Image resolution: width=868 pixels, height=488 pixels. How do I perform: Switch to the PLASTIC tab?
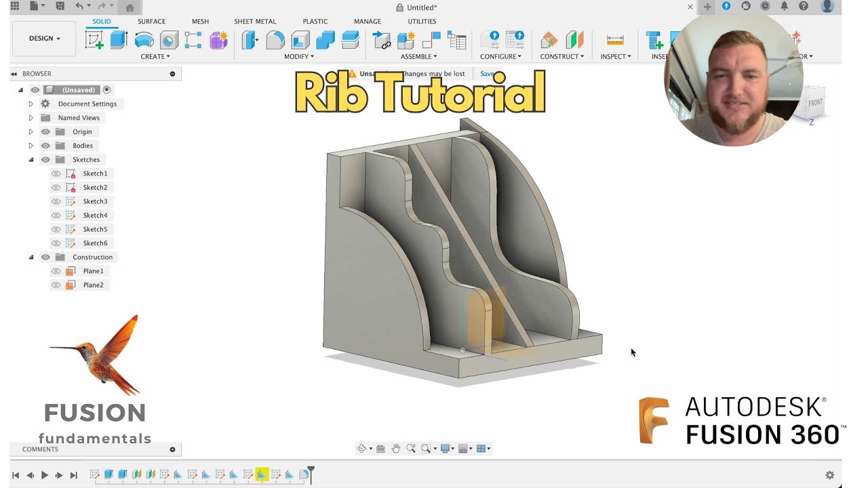[x=315, y=22]
